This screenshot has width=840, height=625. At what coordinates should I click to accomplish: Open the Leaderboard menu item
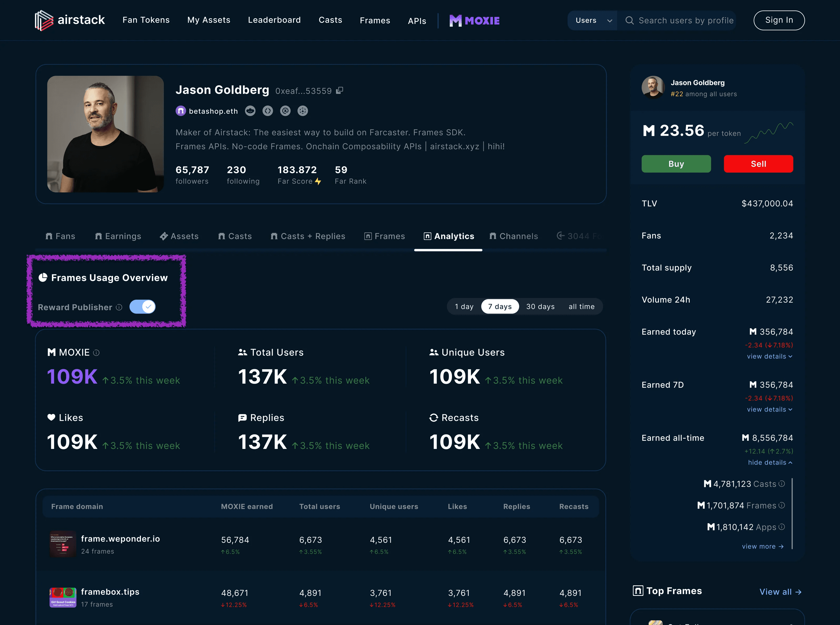point(274,20)
